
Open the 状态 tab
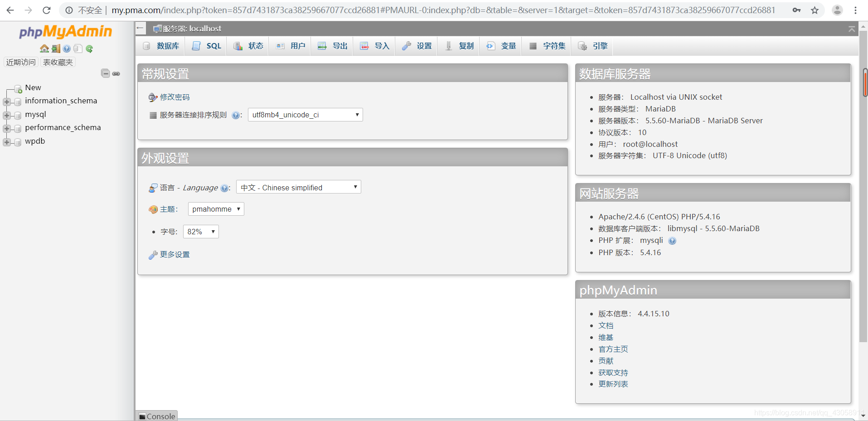coord(248,46)
